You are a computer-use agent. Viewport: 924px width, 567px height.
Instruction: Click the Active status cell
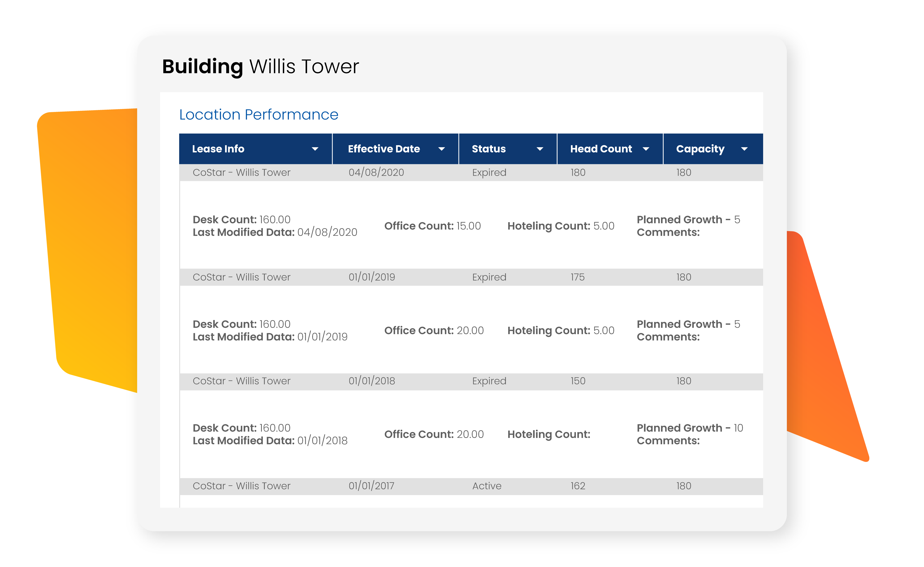coord(486,486)
